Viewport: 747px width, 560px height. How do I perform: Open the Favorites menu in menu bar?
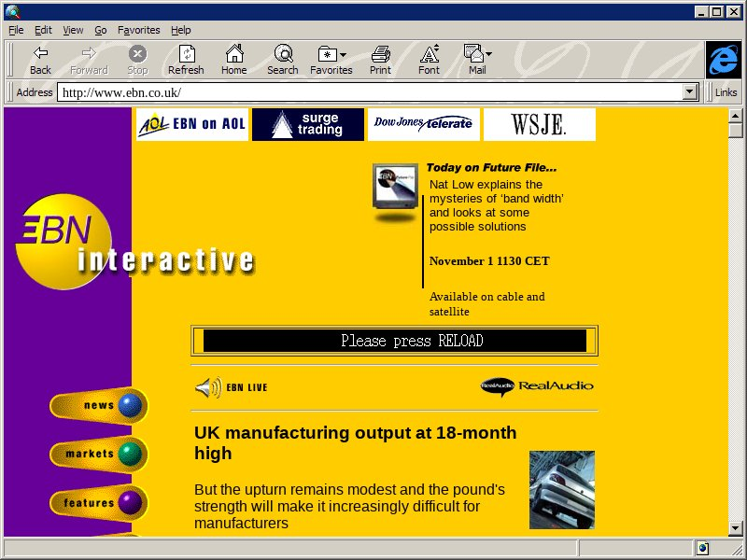(x=138, y=30)
